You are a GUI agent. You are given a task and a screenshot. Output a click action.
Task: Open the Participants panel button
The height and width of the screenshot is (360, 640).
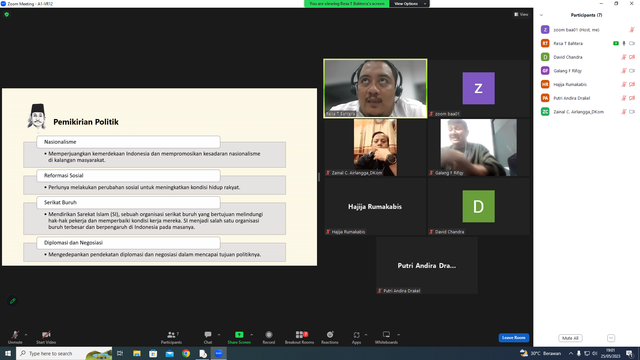tap(171, 337)
